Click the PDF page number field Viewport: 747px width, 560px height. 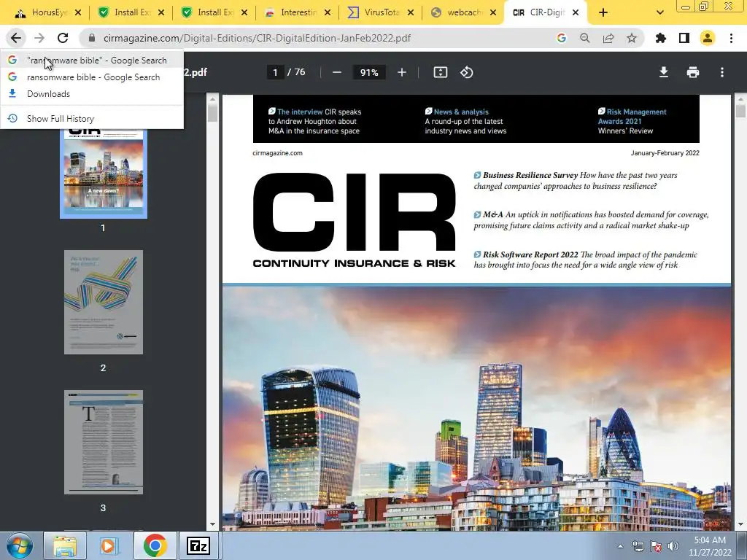pyautogui.click(x=275, y=72)
